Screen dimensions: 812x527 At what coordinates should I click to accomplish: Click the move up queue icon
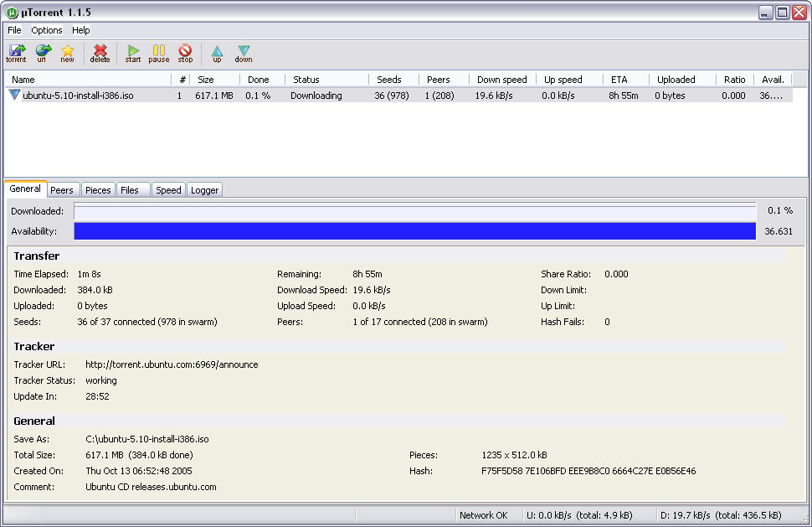[217, 54]
